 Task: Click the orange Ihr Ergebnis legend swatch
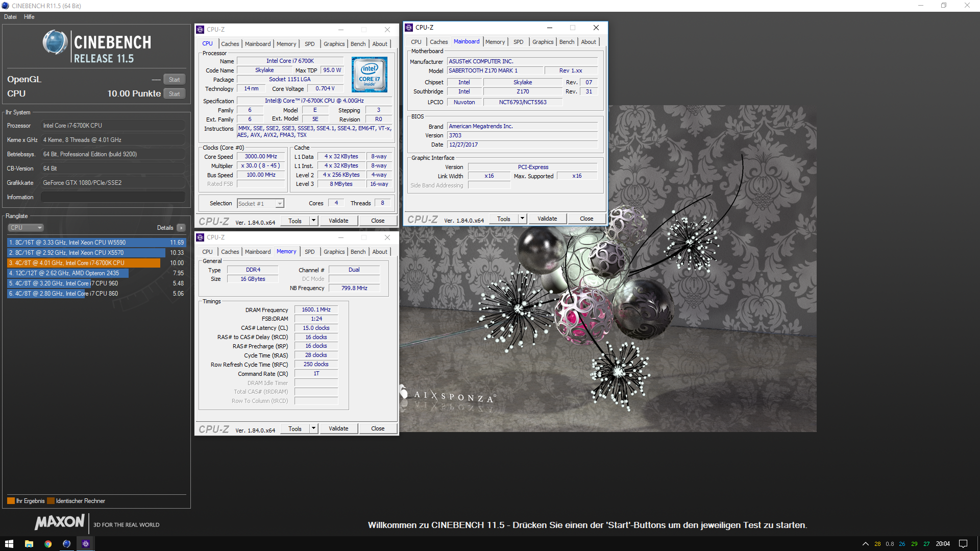point(11,501)
